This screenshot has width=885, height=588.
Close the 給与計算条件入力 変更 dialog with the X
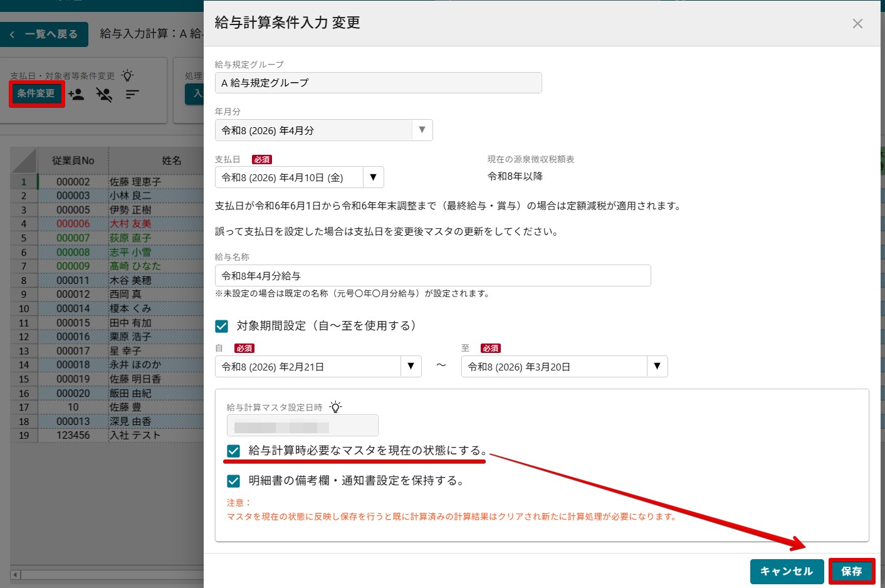coord(857,24)
